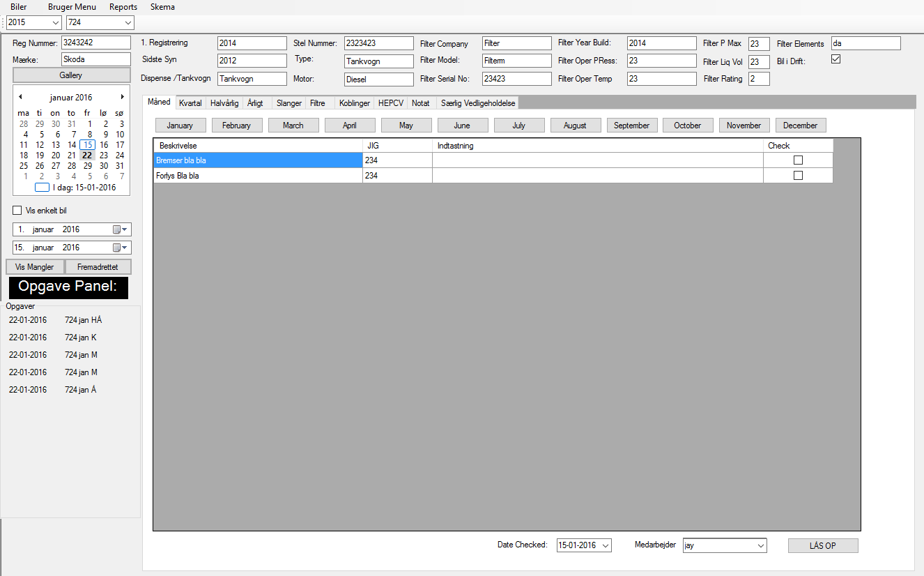924x576 pixels.
Task: Enable Vis enkelt bil checkbox
Action: coord(17,211)
